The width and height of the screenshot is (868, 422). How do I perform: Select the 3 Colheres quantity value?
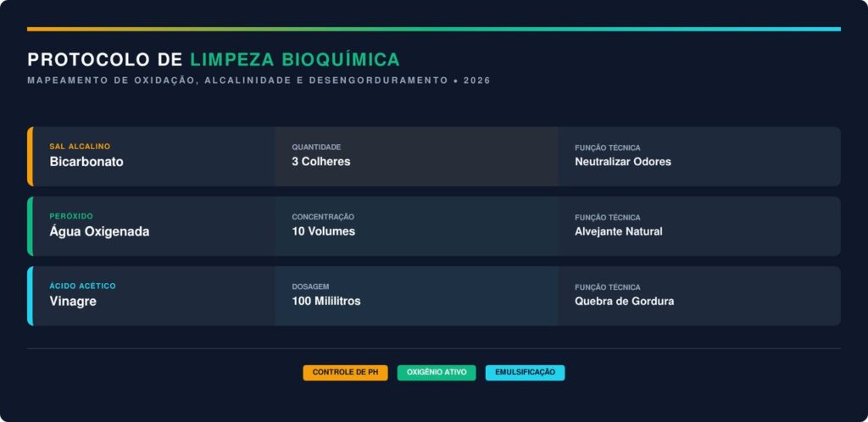click(x=321, y=162)
